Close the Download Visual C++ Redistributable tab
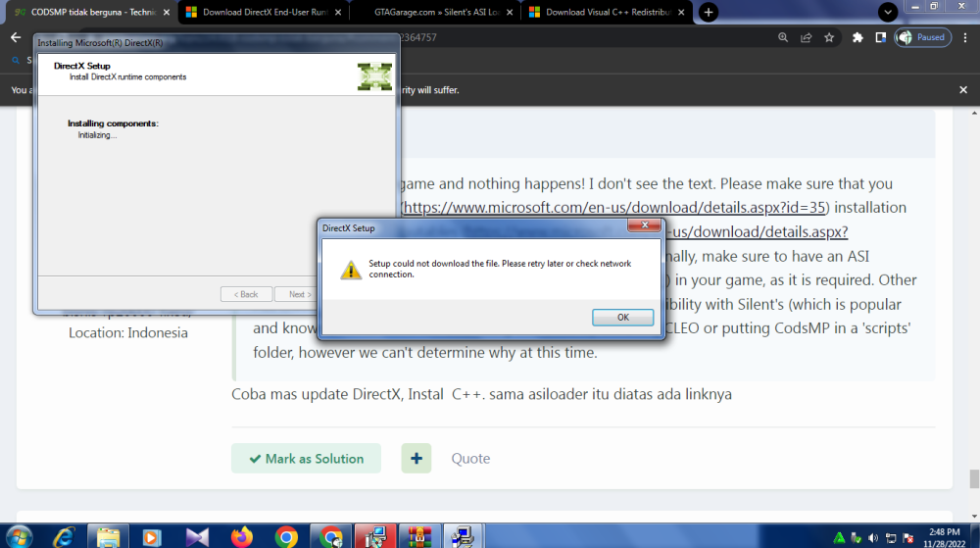The width and height of the screenshot is (980, 548). [x=681, y=13]
